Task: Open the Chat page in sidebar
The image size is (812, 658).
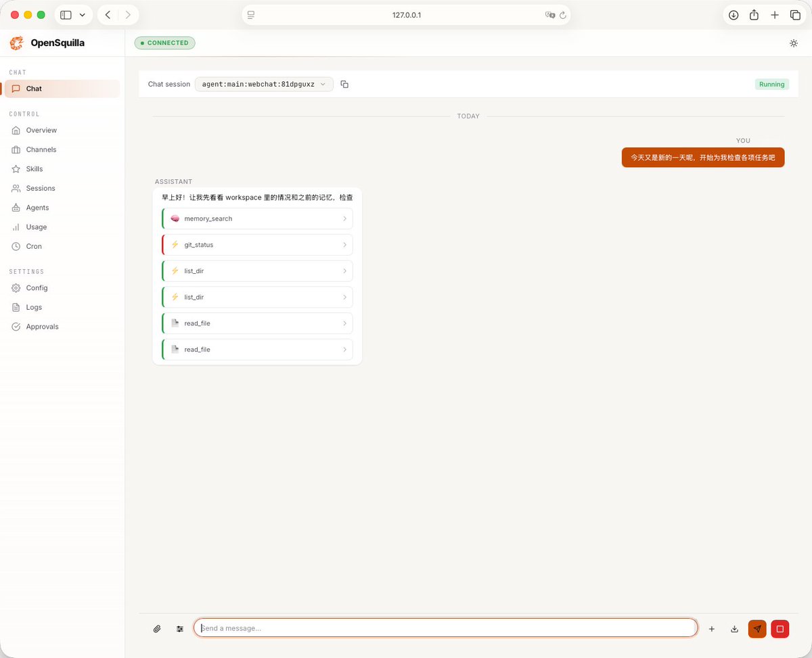Action: 62,89
